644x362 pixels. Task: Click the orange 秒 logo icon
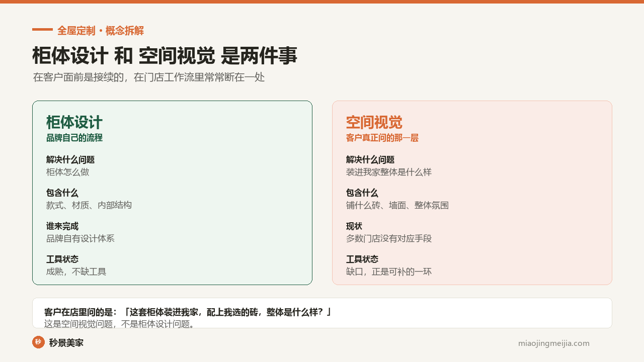click(x=38, y=342)
